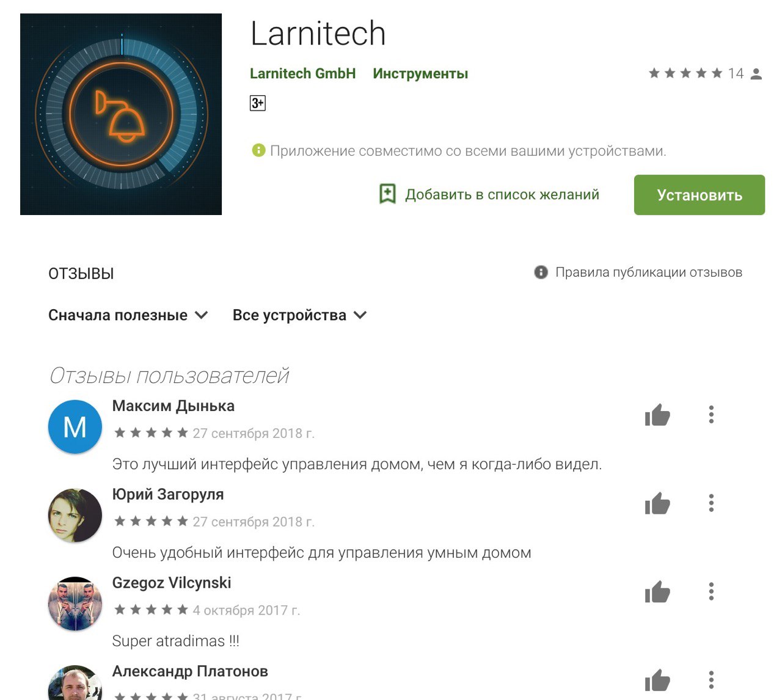Click the info icon beside review rules
Screen dimensions: 782x700
(x=541, y=272)
